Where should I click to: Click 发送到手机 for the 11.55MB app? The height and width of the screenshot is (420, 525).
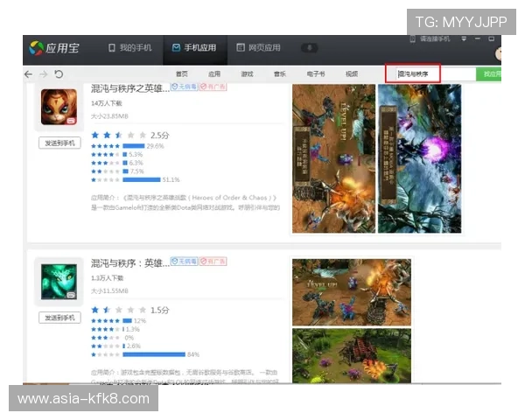click(59, 318)
